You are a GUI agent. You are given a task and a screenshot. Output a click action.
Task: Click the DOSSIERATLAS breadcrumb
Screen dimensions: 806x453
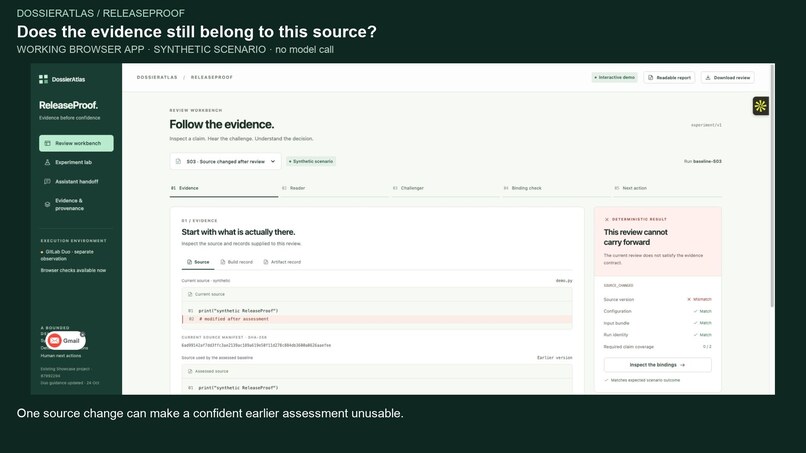pyautogui.click(x=157, y=78)
